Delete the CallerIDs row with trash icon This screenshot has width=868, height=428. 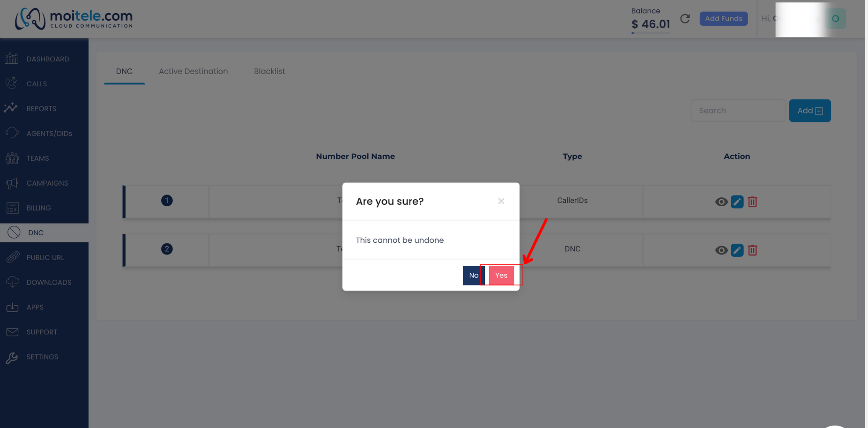752,202
